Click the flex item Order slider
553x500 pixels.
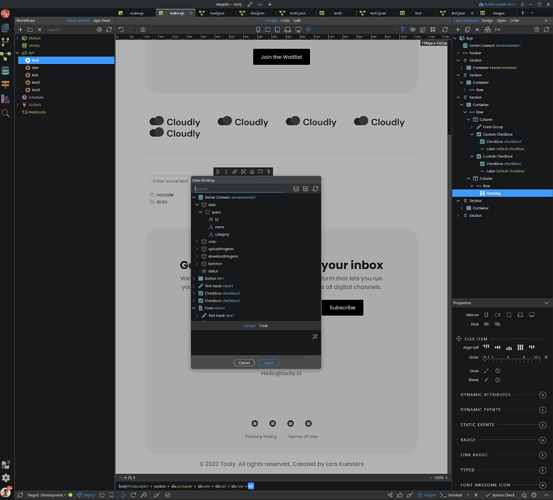coord(512,358)
